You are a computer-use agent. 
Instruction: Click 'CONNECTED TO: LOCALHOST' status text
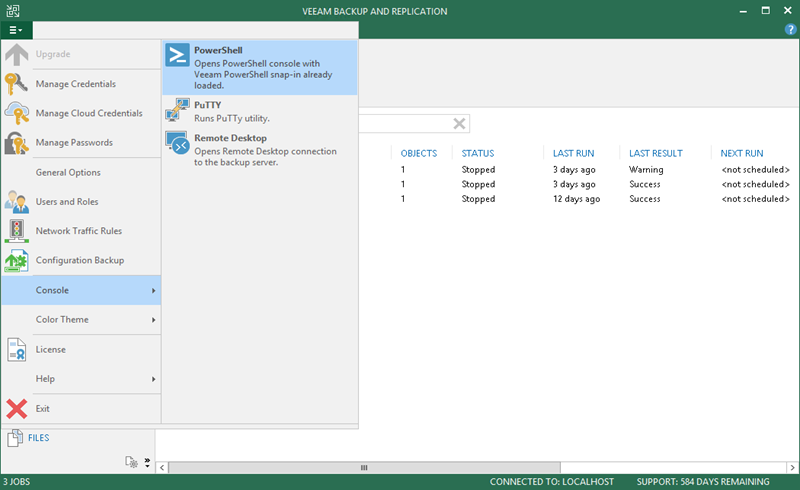point(552,482)
